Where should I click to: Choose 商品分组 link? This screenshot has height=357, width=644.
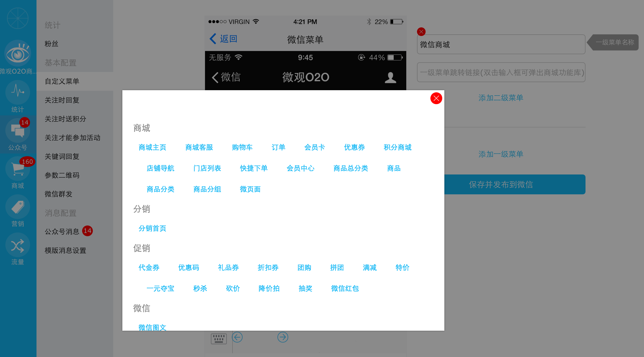207,189
